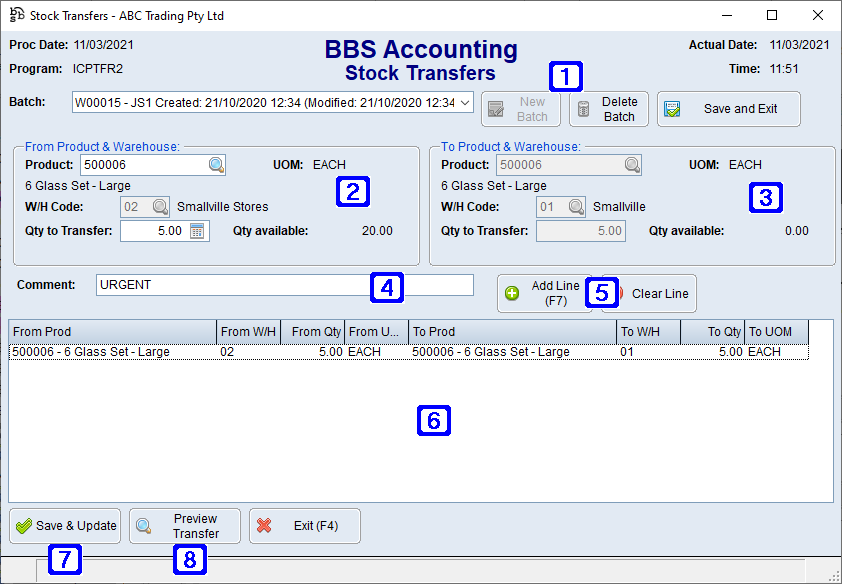Image resolution: width=842 pixels, height=584 pixels.
Task: Click the green checkmark on Save & Update
Action: point(22,525)
